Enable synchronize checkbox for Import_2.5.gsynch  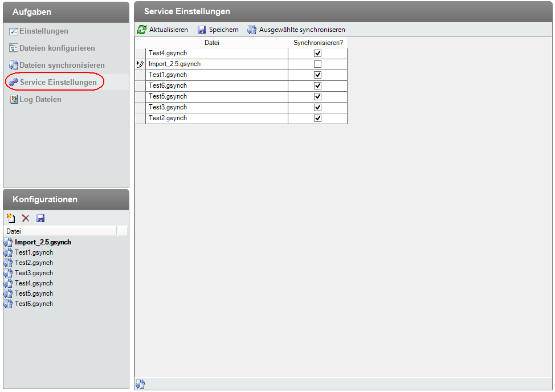point(317,64)
